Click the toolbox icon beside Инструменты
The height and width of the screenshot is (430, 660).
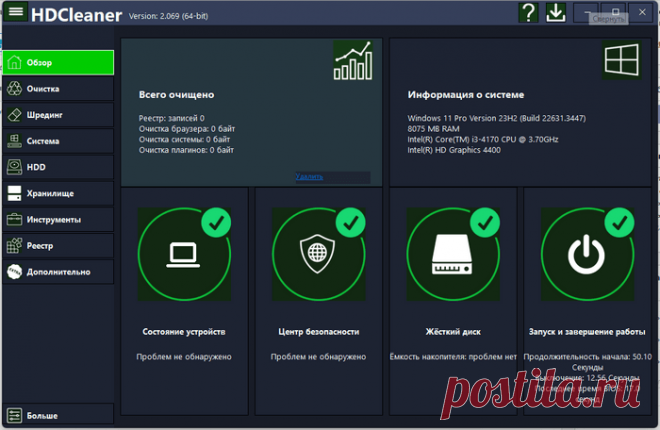(14, 220)
